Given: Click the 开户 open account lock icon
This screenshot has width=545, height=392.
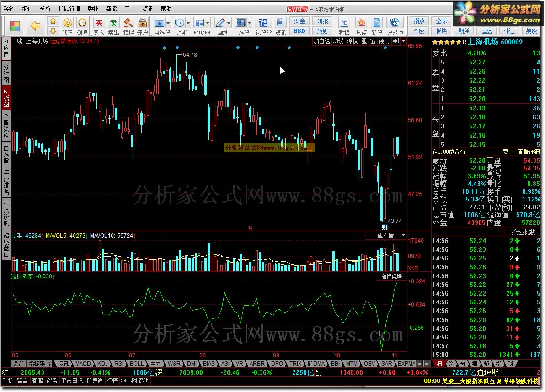Looking at the screenshot, I should (143, 26).
